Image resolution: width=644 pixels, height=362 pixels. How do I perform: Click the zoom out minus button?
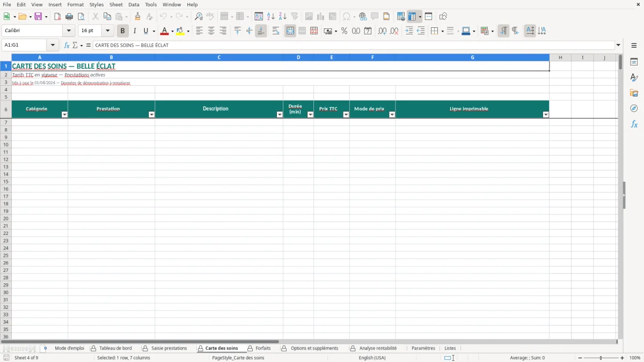tap(580, 358)
